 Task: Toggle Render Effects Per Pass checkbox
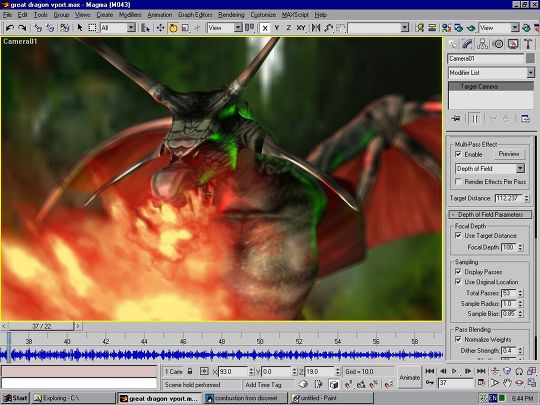click(x=458, y=181)
